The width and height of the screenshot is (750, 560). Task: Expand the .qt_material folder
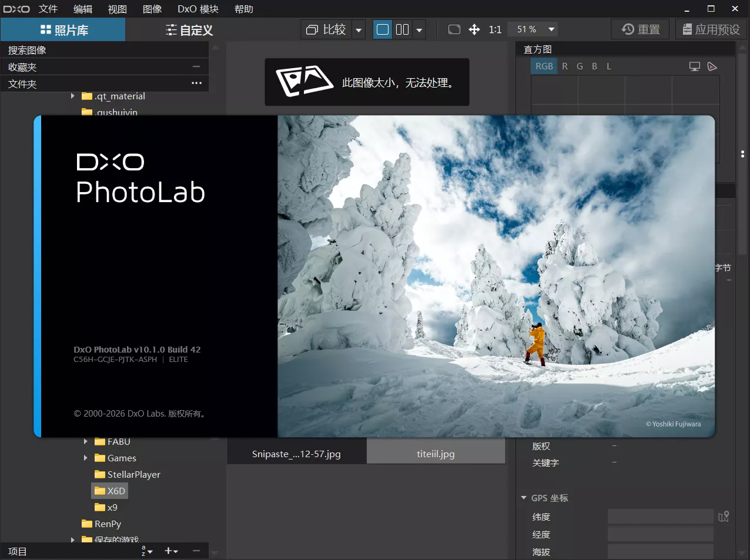[72, 96]
